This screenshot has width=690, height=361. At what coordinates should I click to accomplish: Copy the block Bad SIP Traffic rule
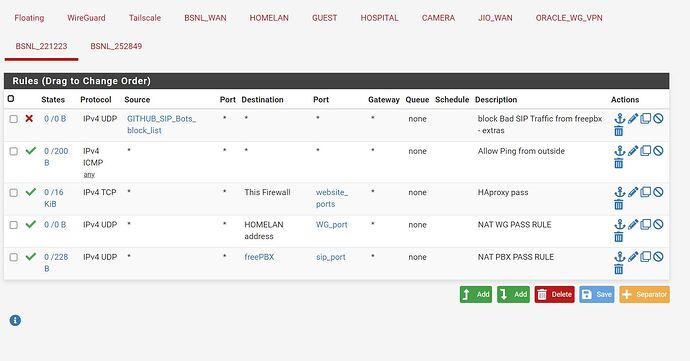(646, 118)
